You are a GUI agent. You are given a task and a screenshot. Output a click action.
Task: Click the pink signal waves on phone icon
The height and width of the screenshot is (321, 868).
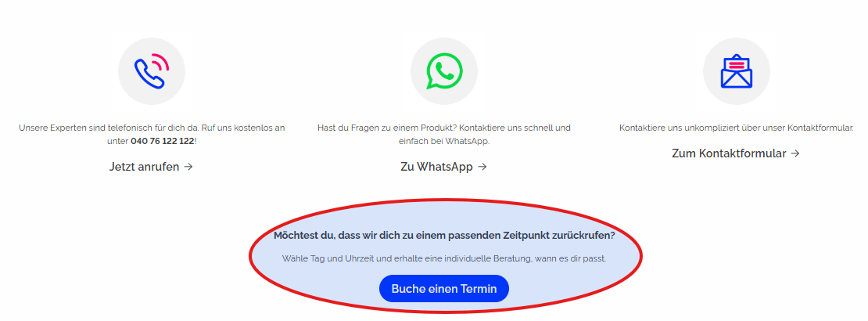coord(160,63)
